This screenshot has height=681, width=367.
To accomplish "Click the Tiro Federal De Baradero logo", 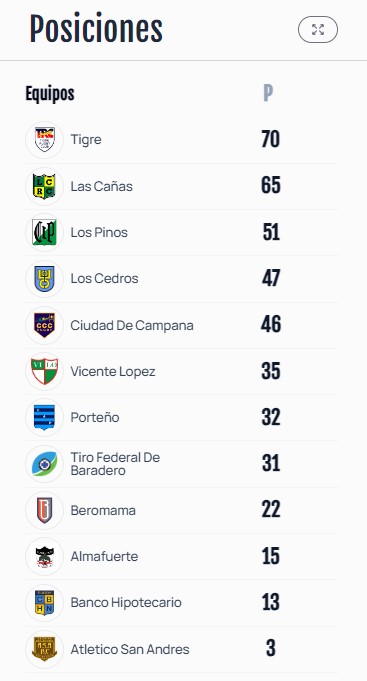I will (x=44, y=464).
